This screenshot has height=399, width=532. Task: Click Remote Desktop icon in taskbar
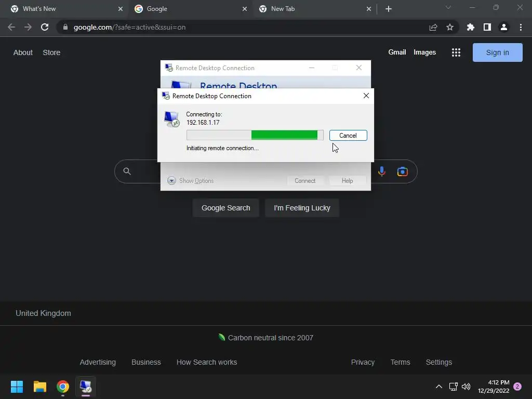86,387
